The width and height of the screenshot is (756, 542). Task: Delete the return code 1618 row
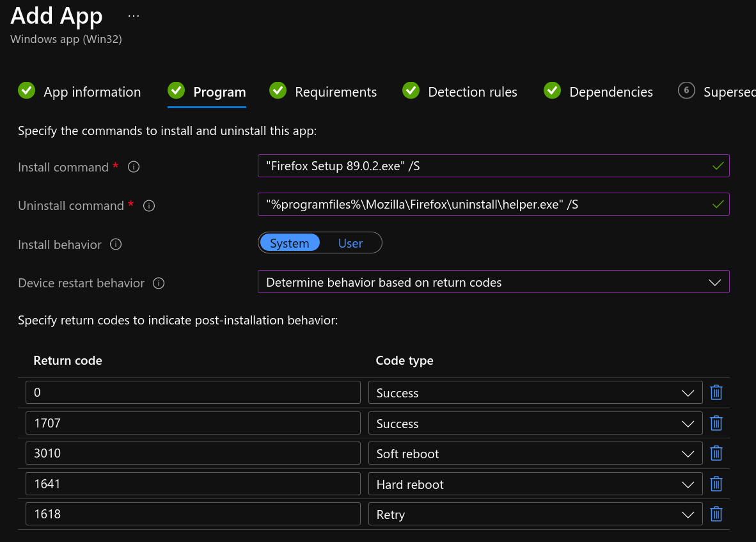[716, 514]
